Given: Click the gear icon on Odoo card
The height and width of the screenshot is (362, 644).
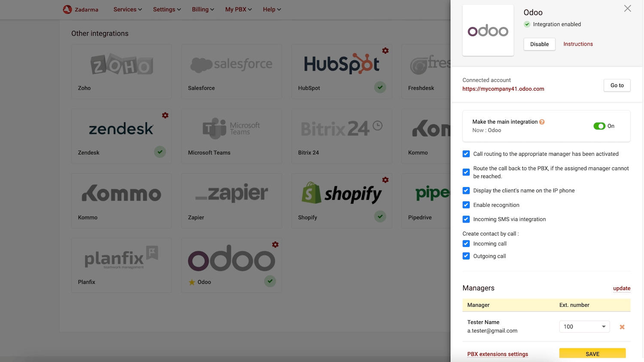Looking at the screenshot, I should [x=275, y=244].
